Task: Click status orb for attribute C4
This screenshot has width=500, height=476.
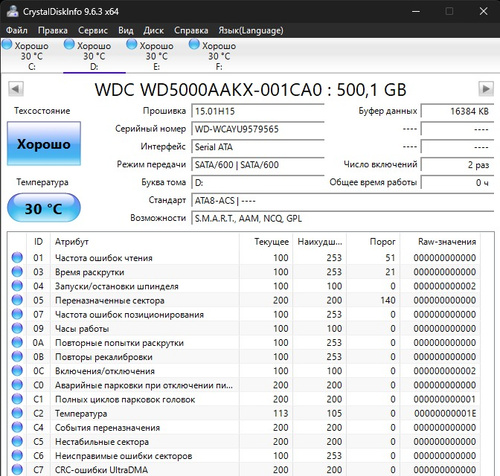Action: pyautogui.click(x=17, y=427)
